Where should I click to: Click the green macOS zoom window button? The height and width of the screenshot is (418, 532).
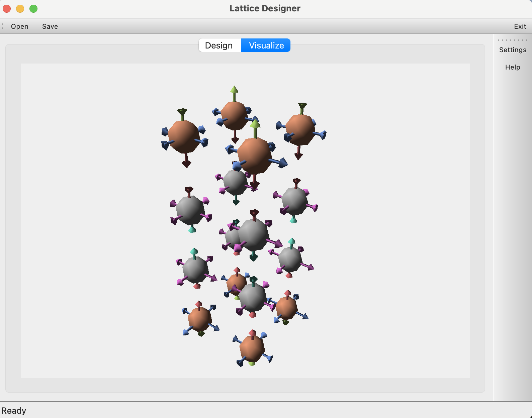[x=33, y=9]
